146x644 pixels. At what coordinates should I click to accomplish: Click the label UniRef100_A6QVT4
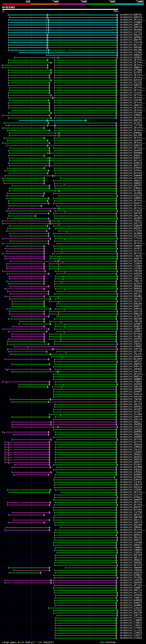coord(131,259)
